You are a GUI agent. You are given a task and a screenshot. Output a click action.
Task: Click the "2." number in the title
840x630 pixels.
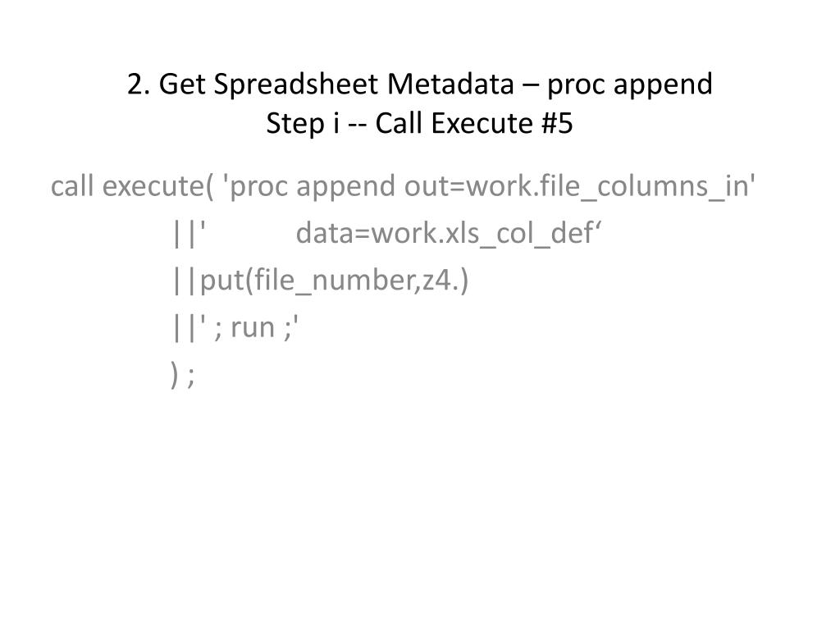138,84
